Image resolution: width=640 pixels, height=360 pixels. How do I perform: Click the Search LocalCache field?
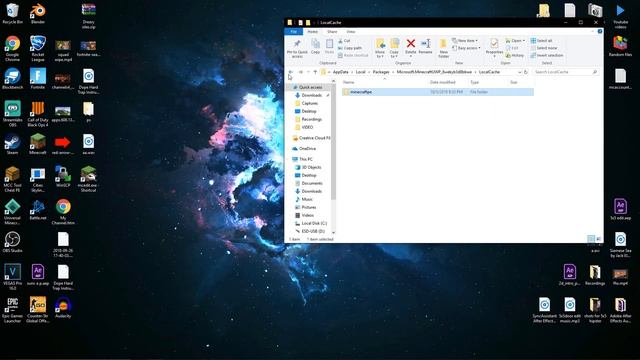point(565,72)
